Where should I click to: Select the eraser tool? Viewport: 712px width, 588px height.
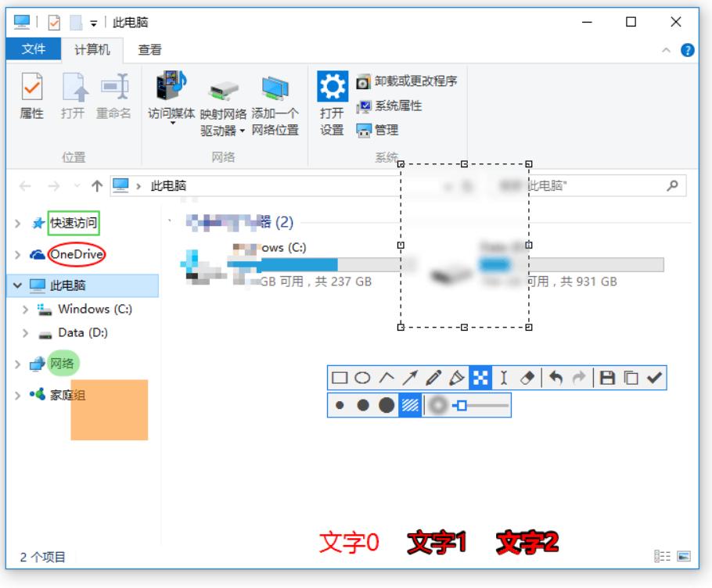[x=527, y=376]
